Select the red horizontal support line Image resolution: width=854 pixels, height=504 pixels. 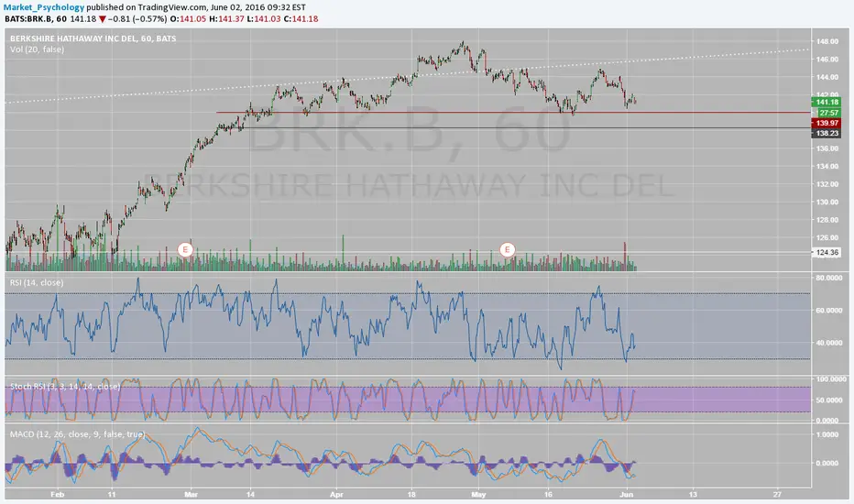[x=513, y=112]
